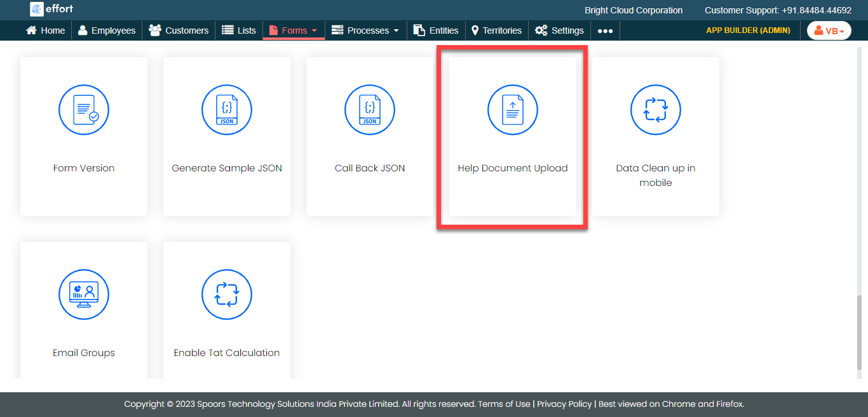Open Data Clean up in mobile icon
868x417 pixels.
tap(656, 110)
